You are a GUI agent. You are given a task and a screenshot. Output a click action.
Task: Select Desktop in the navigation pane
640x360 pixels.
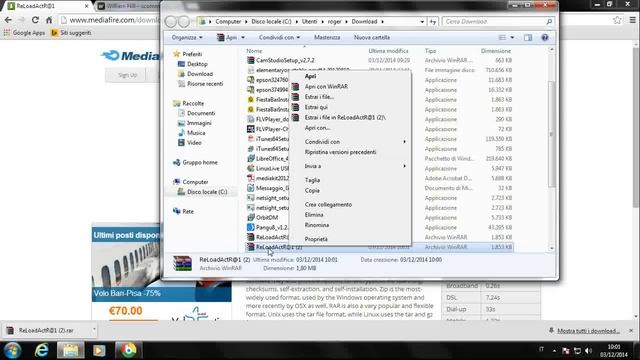pos(197,64)
